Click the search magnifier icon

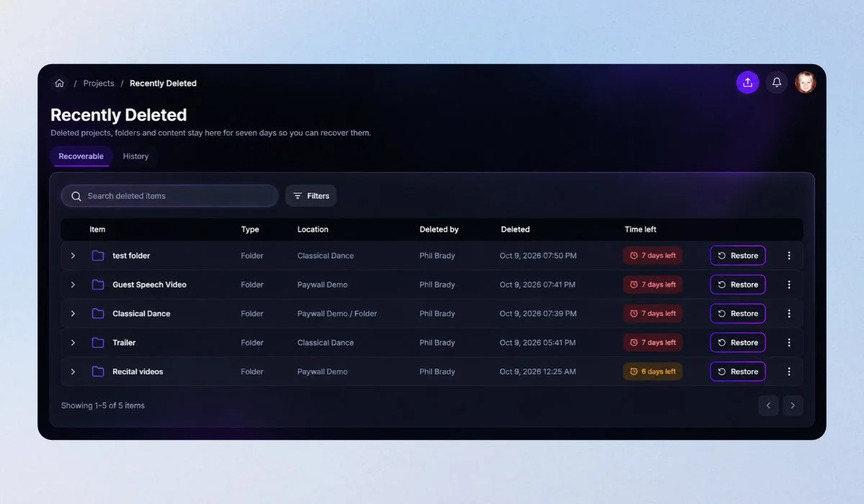point(76,196)
